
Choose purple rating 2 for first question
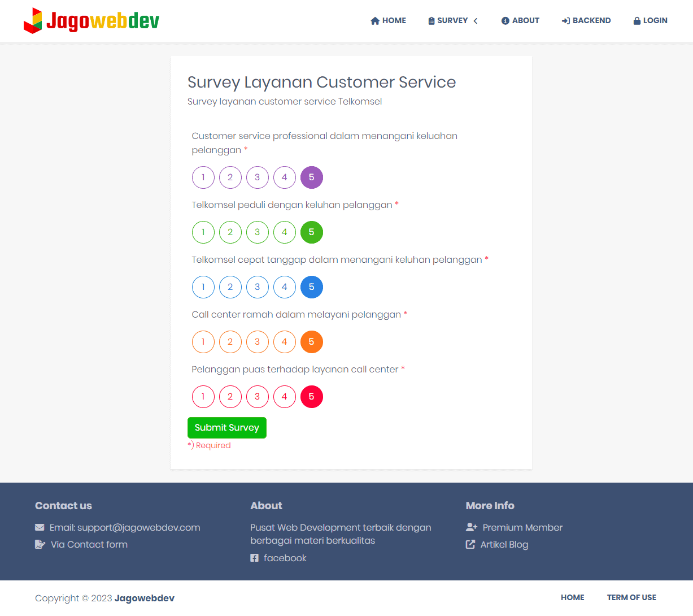pos(230,177)
